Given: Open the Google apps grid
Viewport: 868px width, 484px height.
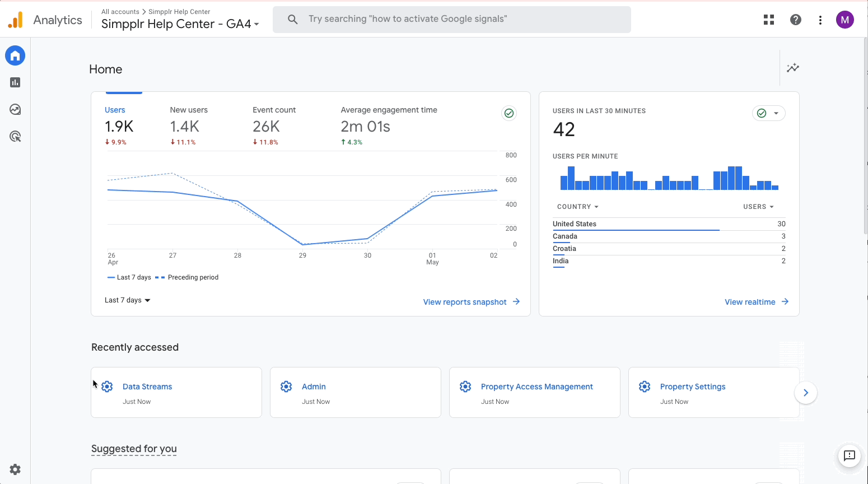Looking at the screenshot, I should coord(768,19).
